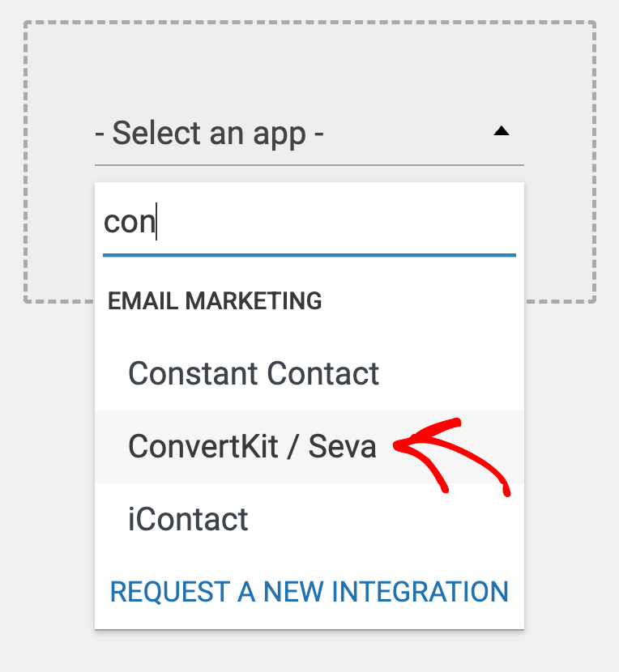619x672 pixels.
Task: Click the dropdown arrow beside Select an app
Action: point(502,131)
